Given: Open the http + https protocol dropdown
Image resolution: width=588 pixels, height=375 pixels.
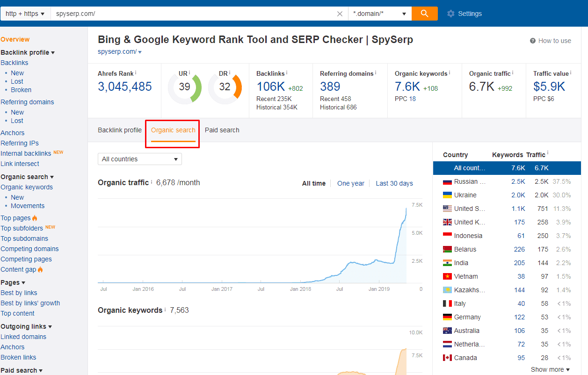Looking at the screenshot, I should (25, 14).
